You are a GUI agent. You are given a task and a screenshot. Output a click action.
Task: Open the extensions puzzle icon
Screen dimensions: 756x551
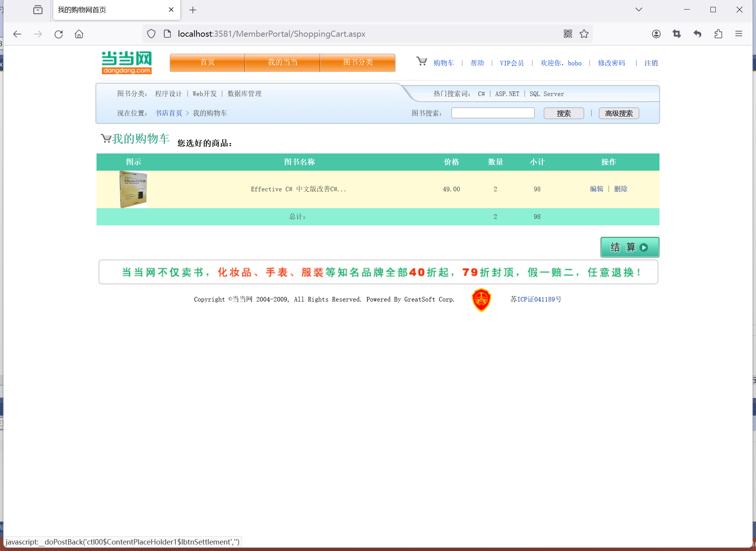[718, 34]
